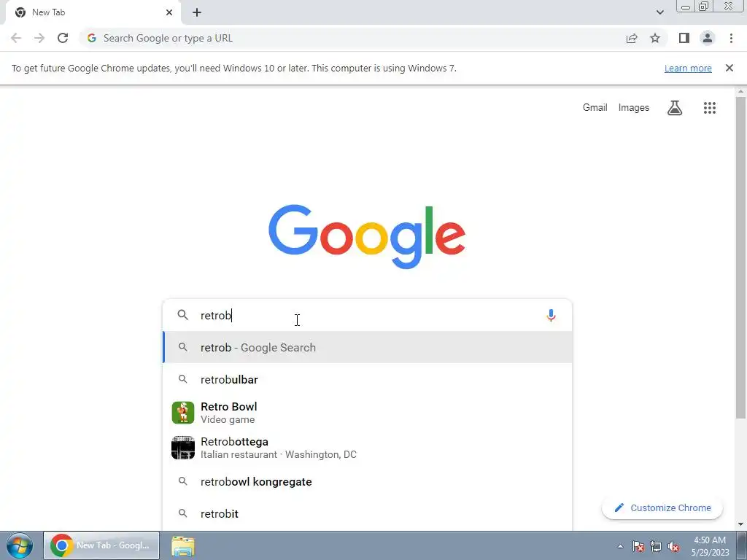
Task: Select the retrobit suggestion
Action: 368,514
